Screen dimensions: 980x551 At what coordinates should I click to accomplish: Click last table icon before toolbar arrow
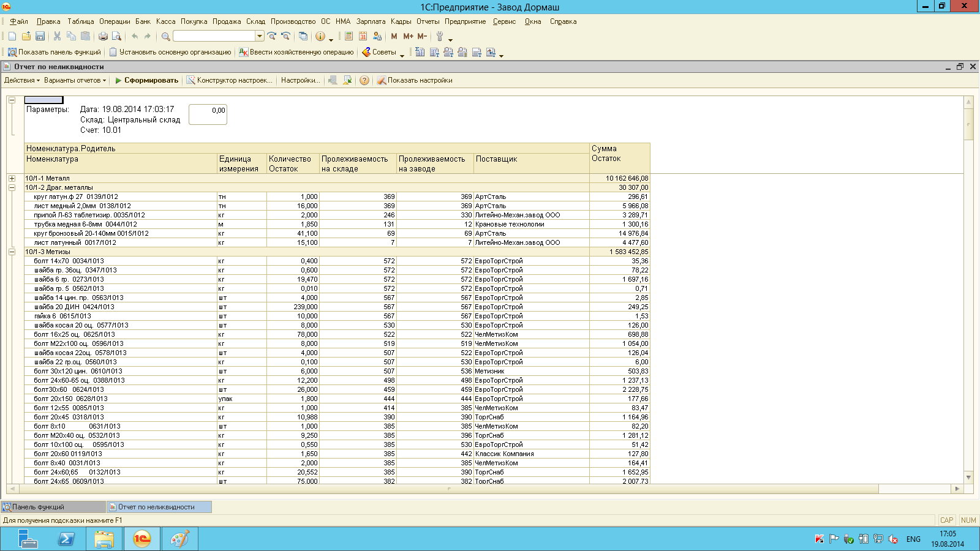pos(491,52)
